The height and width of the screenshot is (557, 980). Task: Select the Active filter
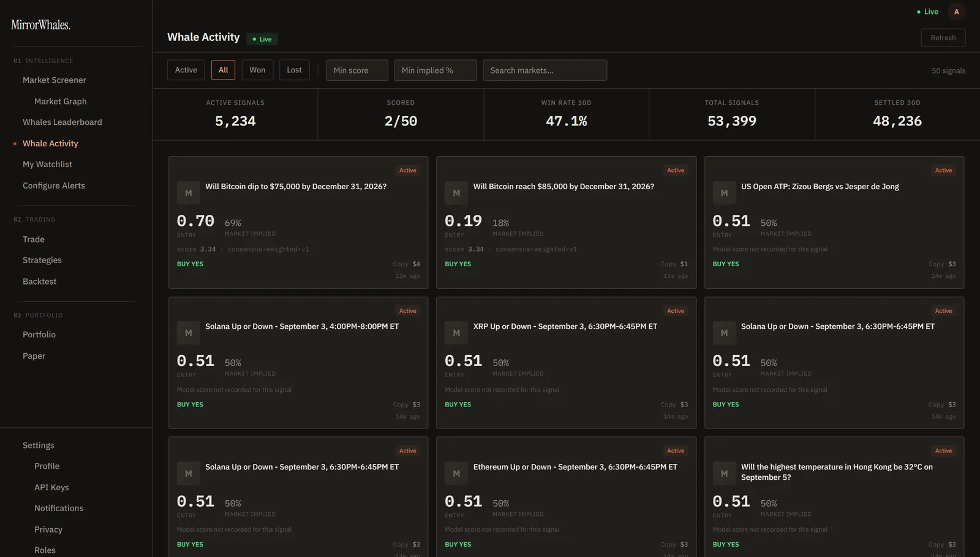pos(186,70)
